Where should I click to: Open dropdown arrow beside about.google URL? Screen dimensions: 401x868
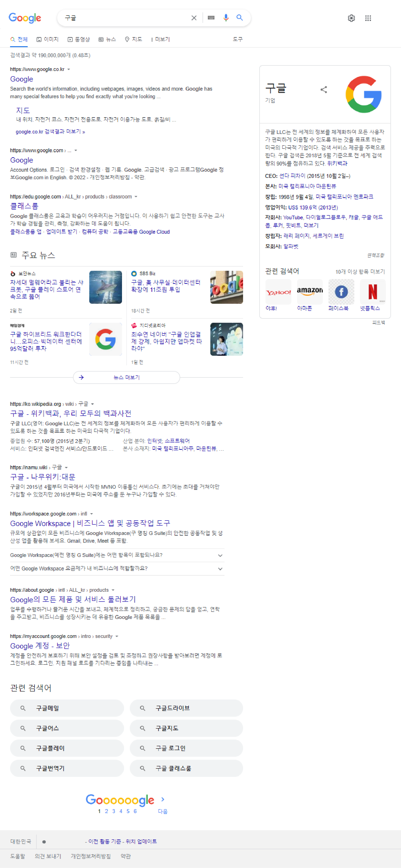(x=113, y=590)
